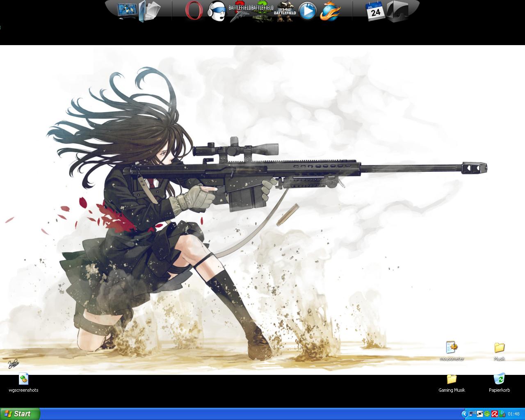This screenshot has height=420, width=525.
Task: Select the mousometer desktop shortcut
Action: click(452, 352)
